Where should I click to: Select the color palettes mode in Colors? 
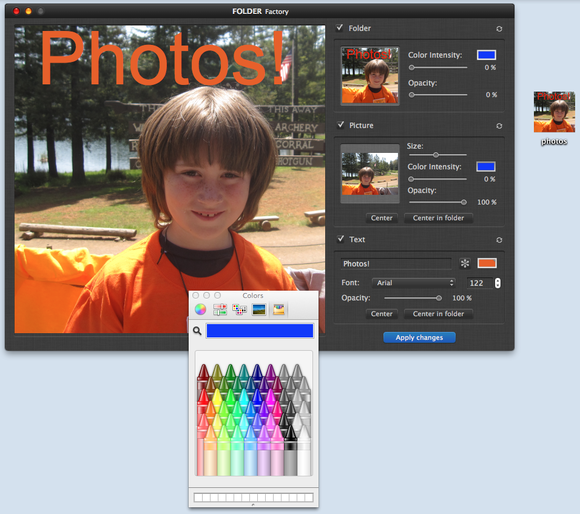tap(239, 309)
